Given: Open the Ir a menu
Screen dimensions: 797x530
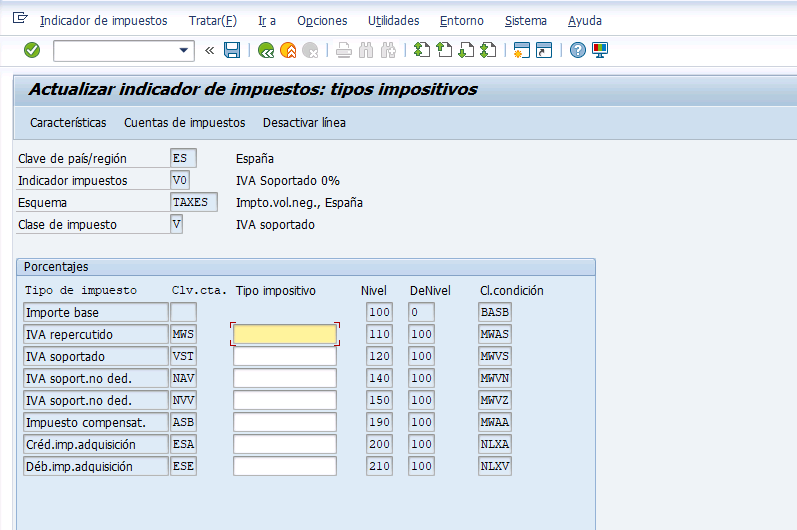Looking at the screenshot, I should click(267, 21).
